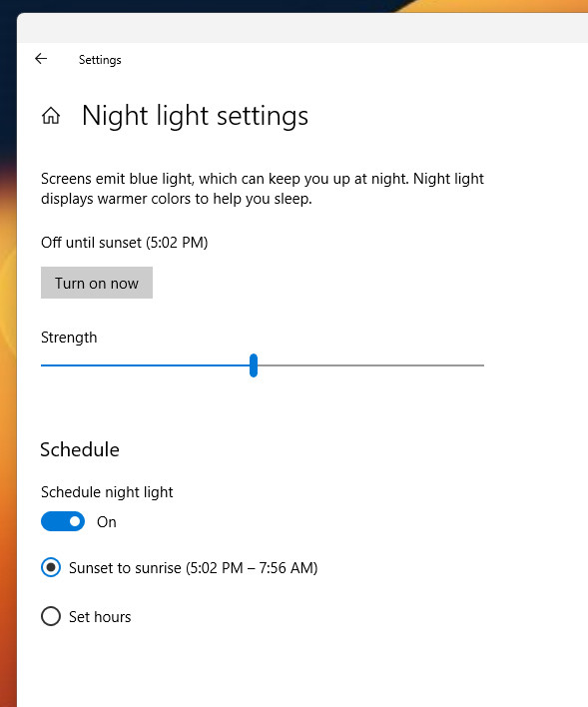Choose the Set hours radio button
This screenshot has height=707, width=588.
(x=51, y=616)
